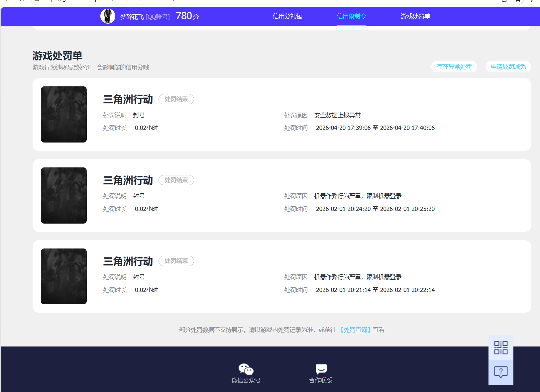Screen dimensions: 540x392
Task: Click the game thumbnail for 20:24:20 penalty
Action: (x=64, y=196)
